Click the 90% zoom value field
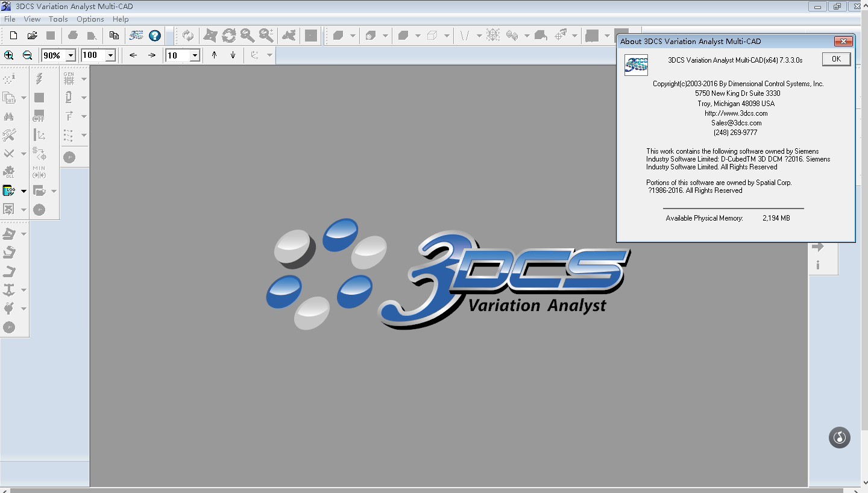The image size is (868, 493). coord(53,55)
